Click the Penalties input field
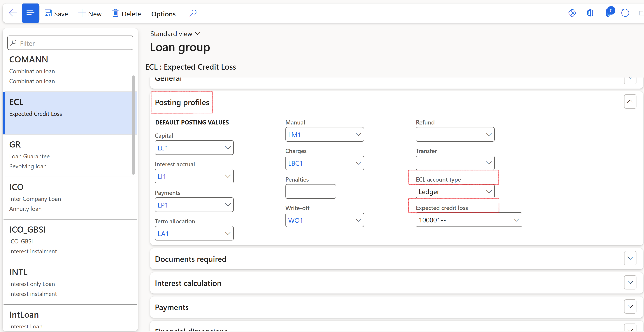This screenshot has height=332, width=644. click(310, 192)
